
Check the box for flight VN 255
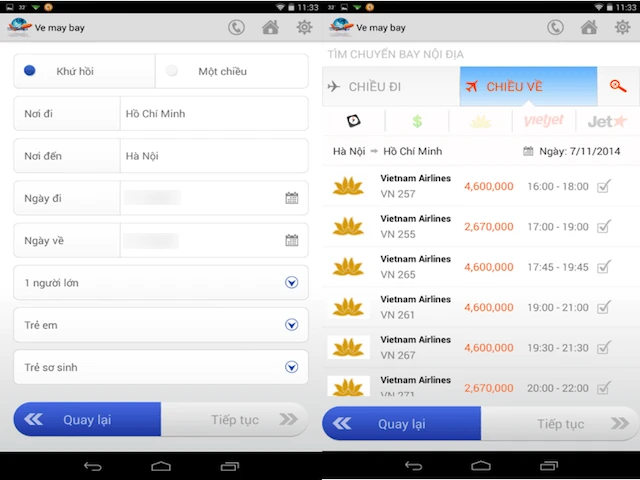click(604, 227)
